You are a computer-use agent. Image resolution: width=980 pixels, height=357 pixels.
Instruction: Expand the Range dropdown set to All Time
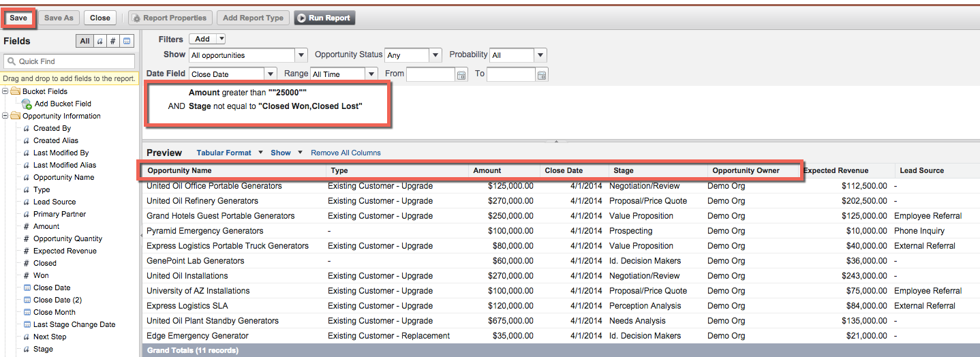click(371, 74)
